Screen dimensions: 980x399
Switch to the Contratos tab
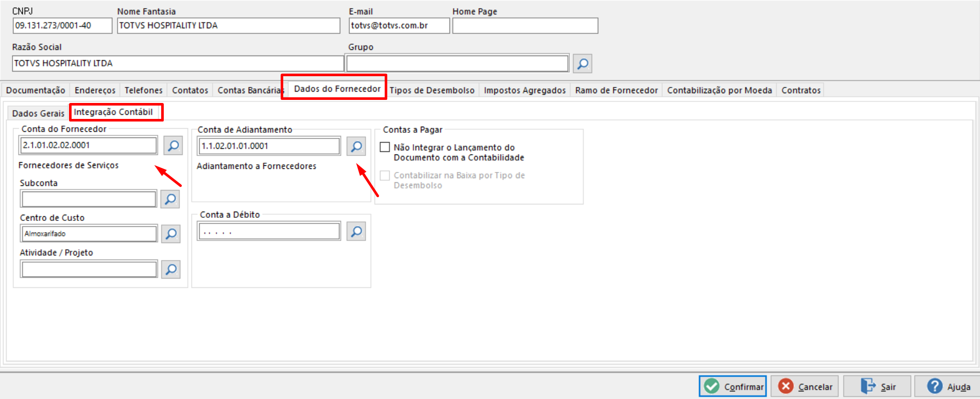[x=801, y=90]
